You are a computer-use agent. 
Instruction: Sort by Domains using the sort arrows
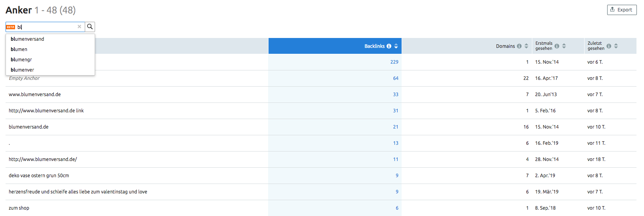(x=526, y=46)
